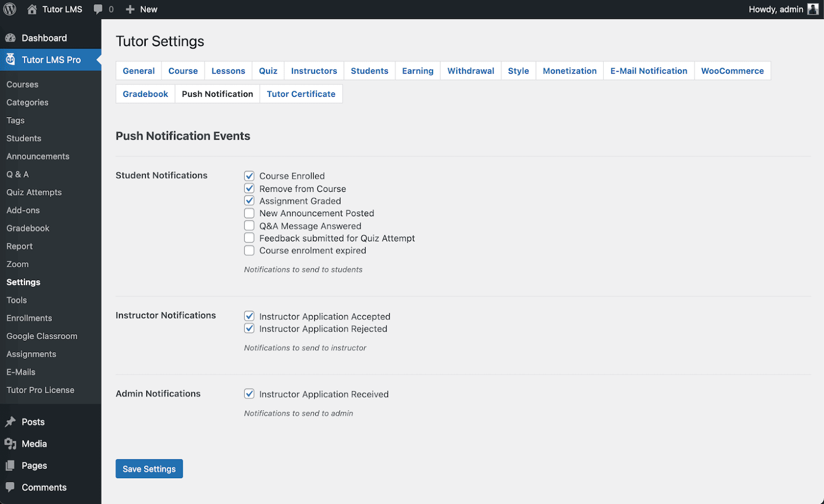Viewport: 824px width, 504px height.
Task: Click the Tutor LMS Pro owl icon
Action: point(10,60)
